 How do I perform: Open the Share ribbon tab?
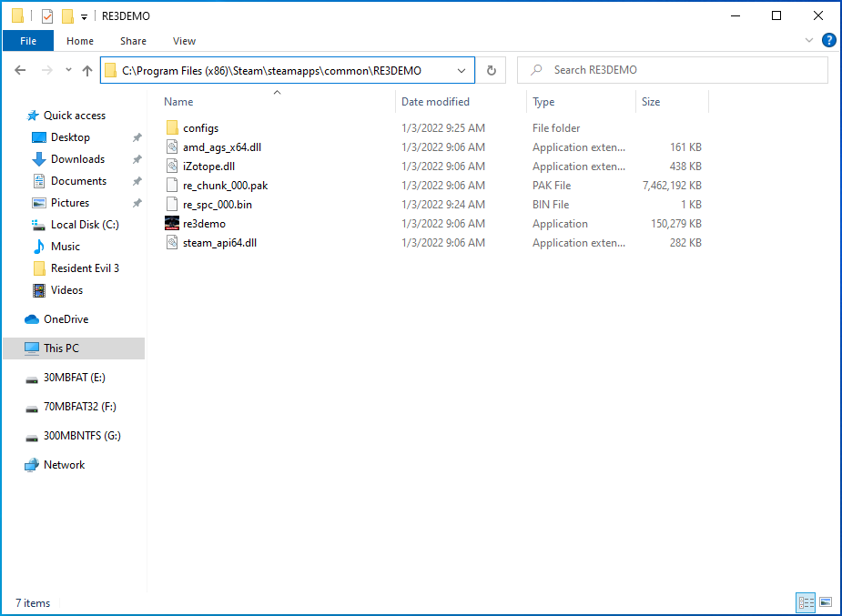[133, 41]
